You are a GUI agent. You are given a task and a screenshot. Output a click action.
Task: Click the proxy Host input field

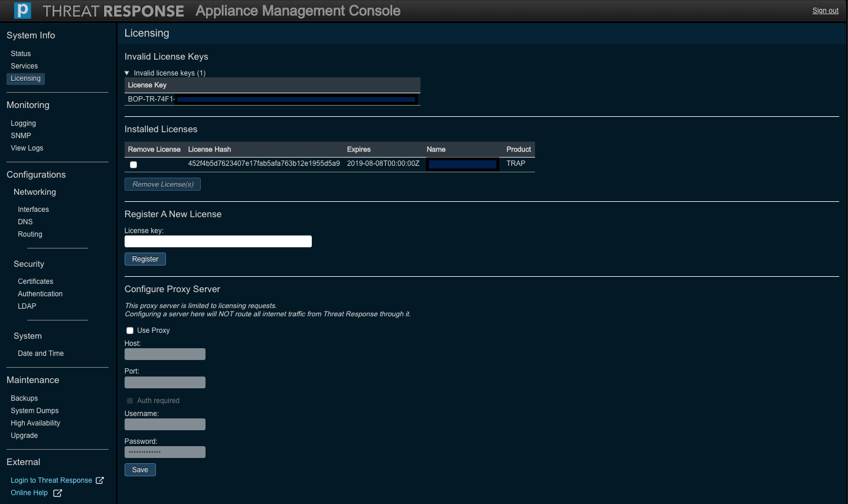click(165, 354)
